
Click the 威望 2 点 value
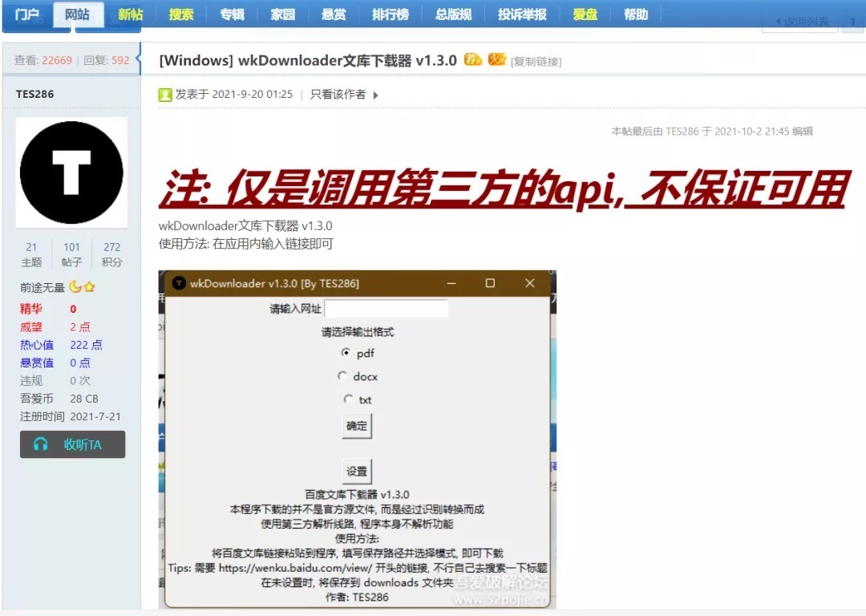(79, 327)
